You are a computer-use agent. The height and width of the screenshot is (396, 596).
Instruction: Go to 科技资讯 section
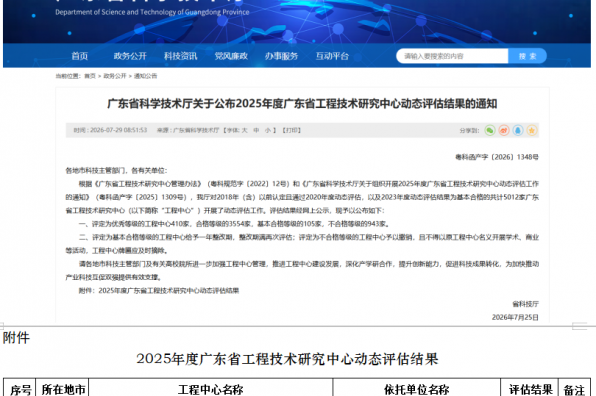coord(181,56)
